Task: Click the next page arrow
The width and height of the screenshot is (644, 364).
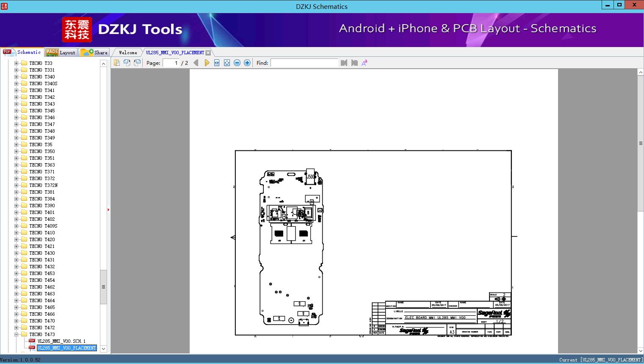Action: pyautogui.click(x=207, y=63)
